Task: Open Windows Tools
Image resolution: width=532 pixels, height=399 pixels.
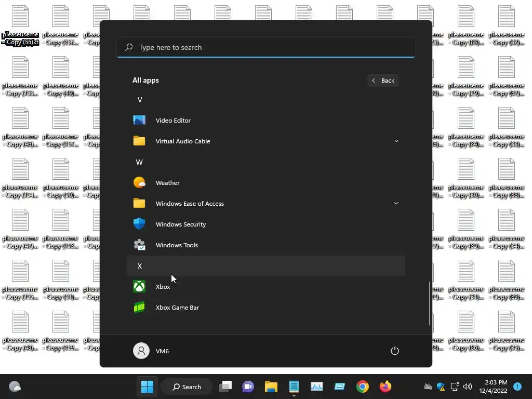Action: (x=265, y=245)
